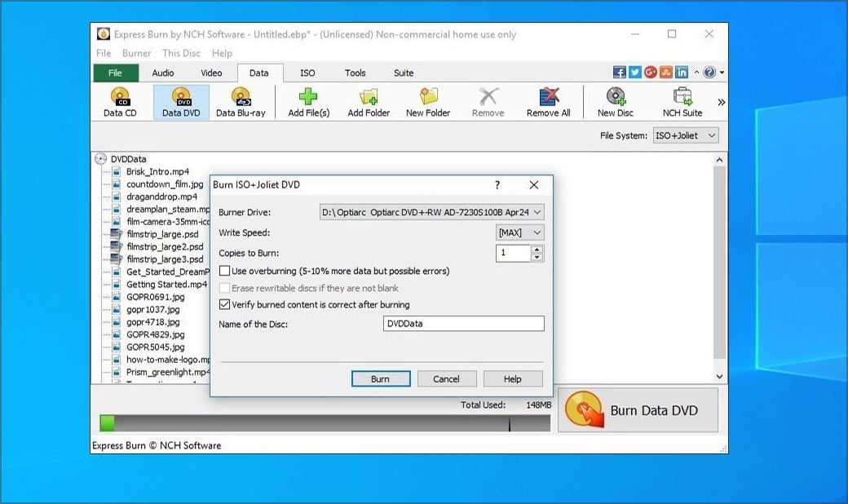Click the LinkedIn share icon

(x=682, y=72)
